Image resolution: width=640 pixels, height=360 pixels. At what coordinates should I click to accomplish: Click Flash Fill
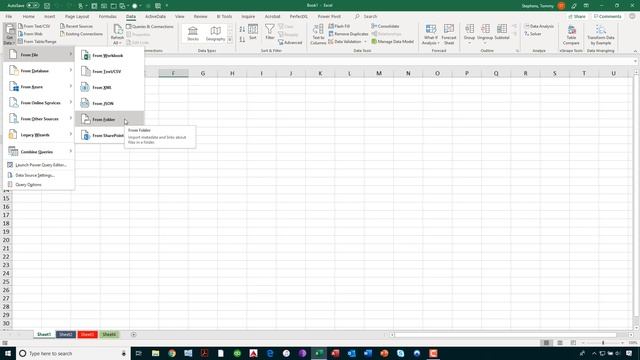click(x=339, y=26)
